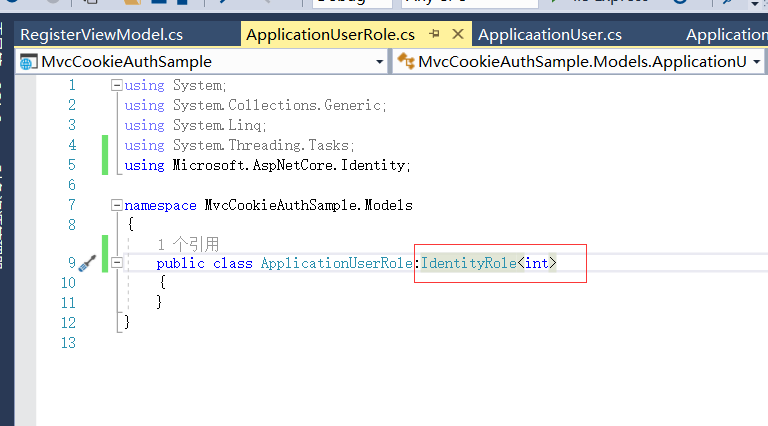Click 'System' on line 1

point(197,86)
